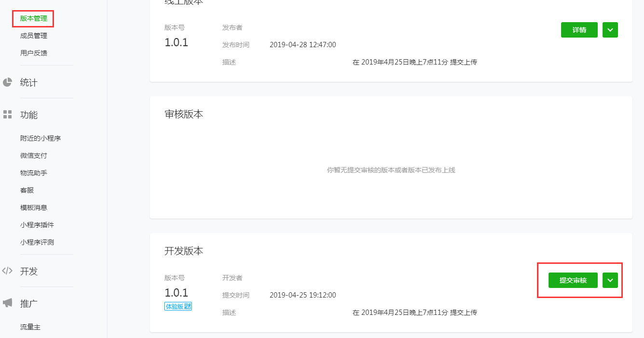Screen dimensions: 644x338
Task: Click the 推广 megaphone icon
Action: (x=7, y=303)
